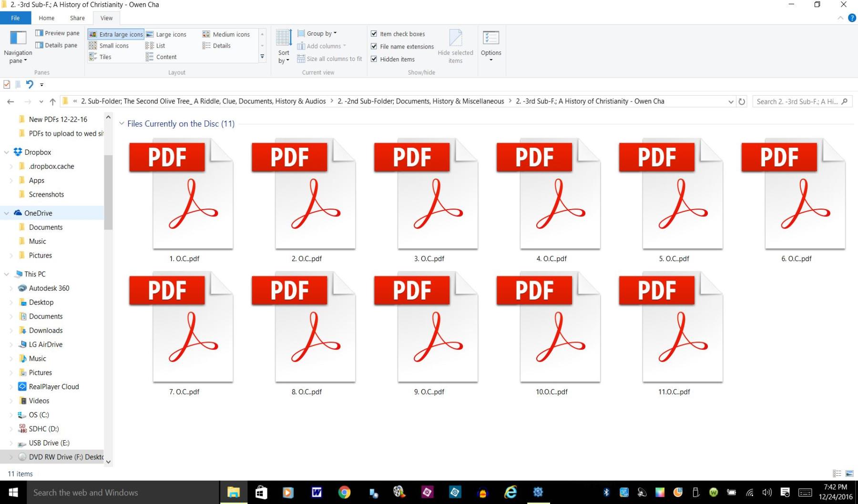The width and height of the screenshot is (858, 504).
Task: Disable the Hidden items checkbox
Action: (374, 59)
